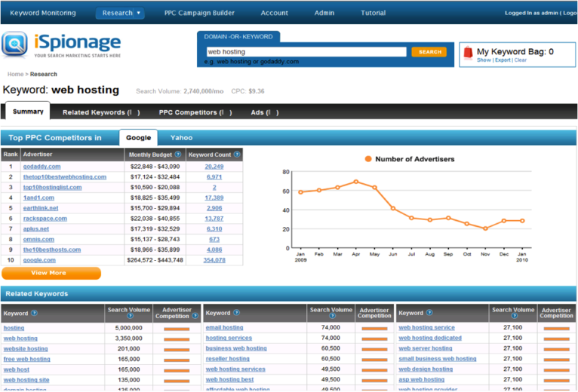
Task: Click help icon beside first Keyword header
Action: pos(34,313)
